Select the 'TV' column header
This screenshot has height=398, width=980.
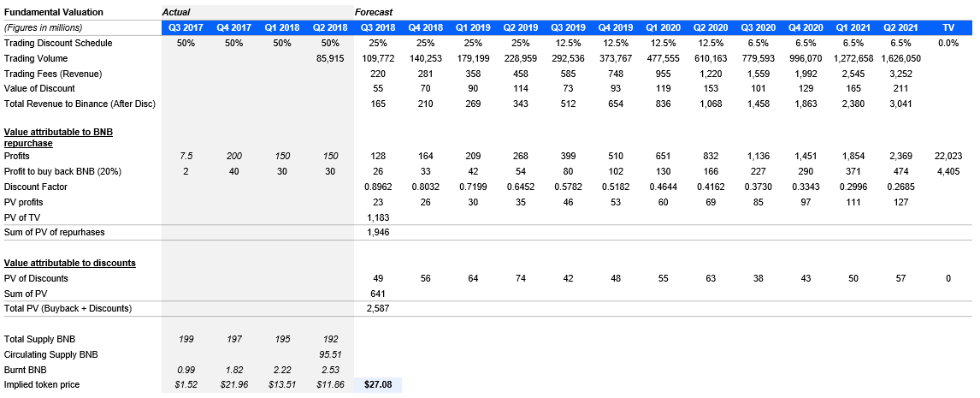pos(948,27)
